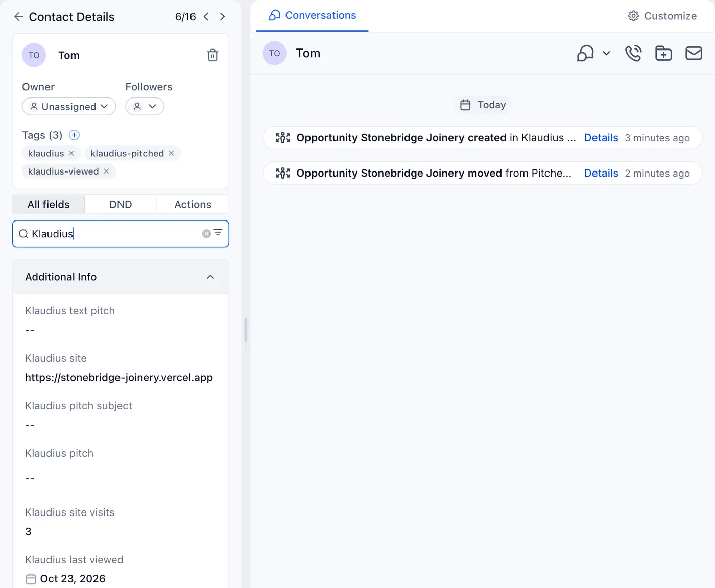The width and height of the screenshot is (715, 588).
Task: Open conversation channel dropdown arrow
Action: [606, 53]
